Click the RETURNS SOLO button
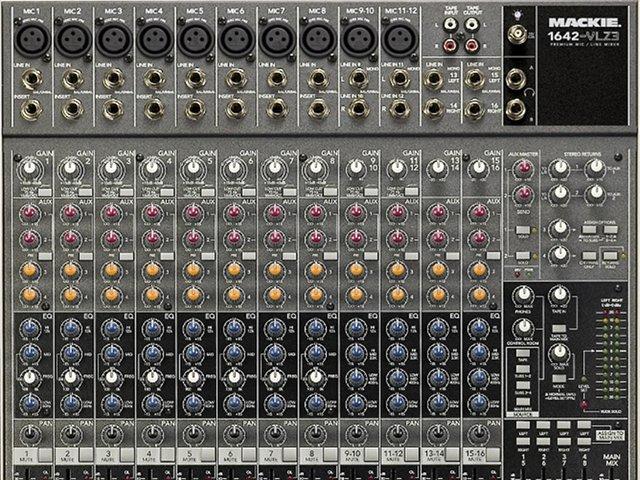The height and width of the screenshot is (480, 640). coord(610,256)
